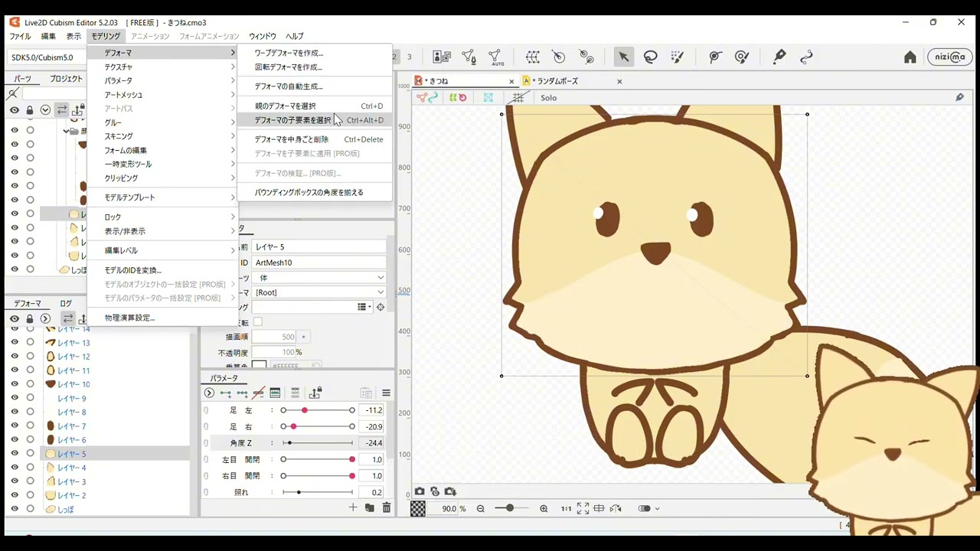980x551 pixels.
Task: Toggle Solo mode on canvas
Action: click(548, 98)
